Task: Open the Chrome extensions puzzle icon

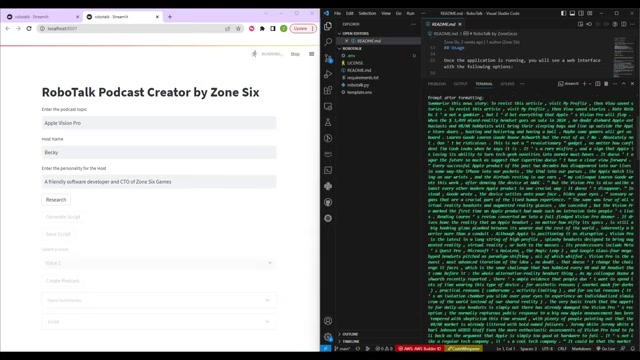Action: [262, 29]
